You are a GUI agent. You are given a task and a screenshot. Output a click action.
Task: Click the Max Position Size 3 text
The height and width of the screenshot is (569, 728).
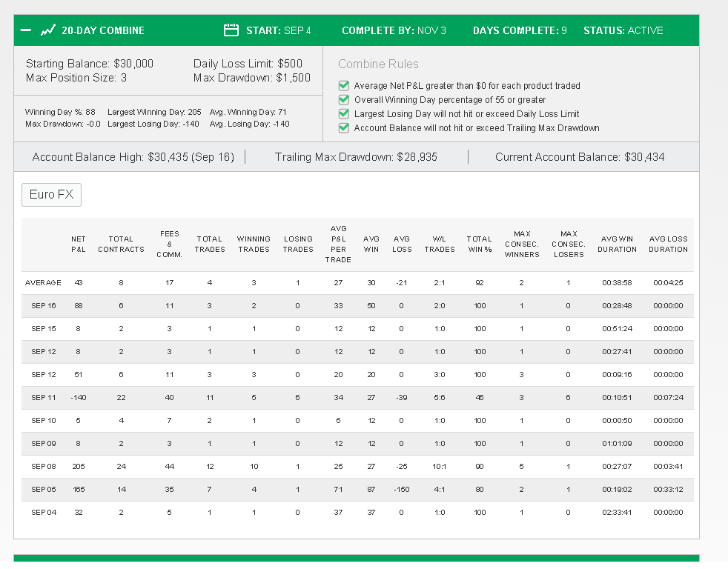[76, 78]
